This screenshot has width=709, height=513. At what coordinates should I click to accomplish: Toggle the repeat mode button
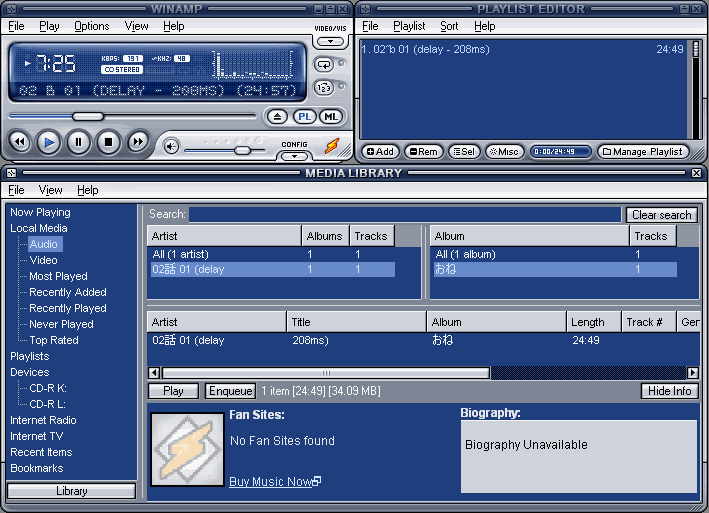click(324, 64)
